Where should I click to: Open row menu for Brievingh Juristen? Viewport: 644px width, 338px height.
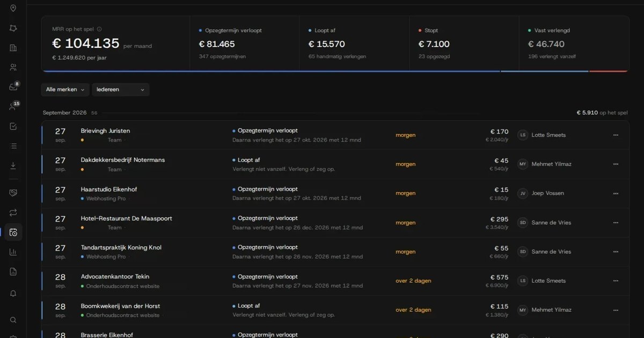coord(616,135)
